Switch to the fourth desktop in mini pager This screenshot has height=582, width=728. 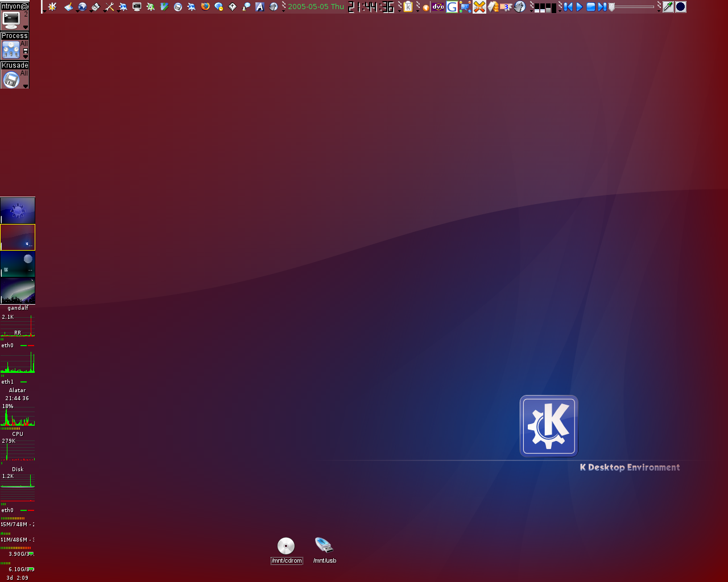pos(554,7)
